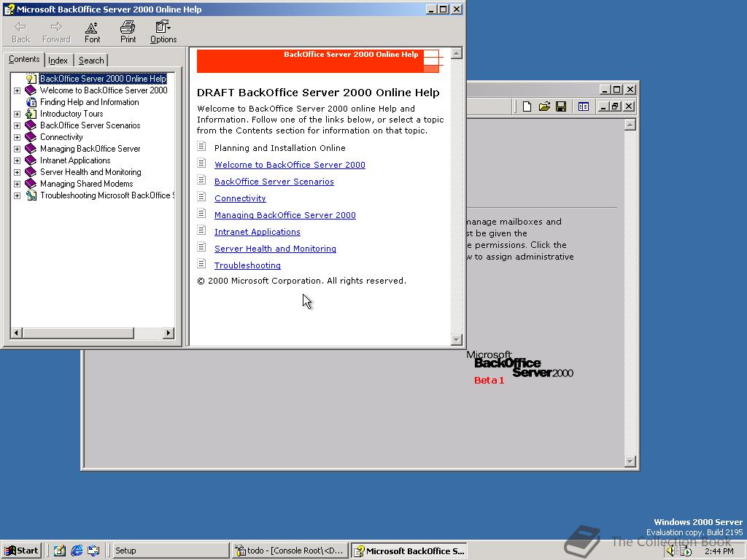Viewport: 747px width, 560px height.
Task: Click the page icon next to Troubleshooting link
Action: (201, 263)
